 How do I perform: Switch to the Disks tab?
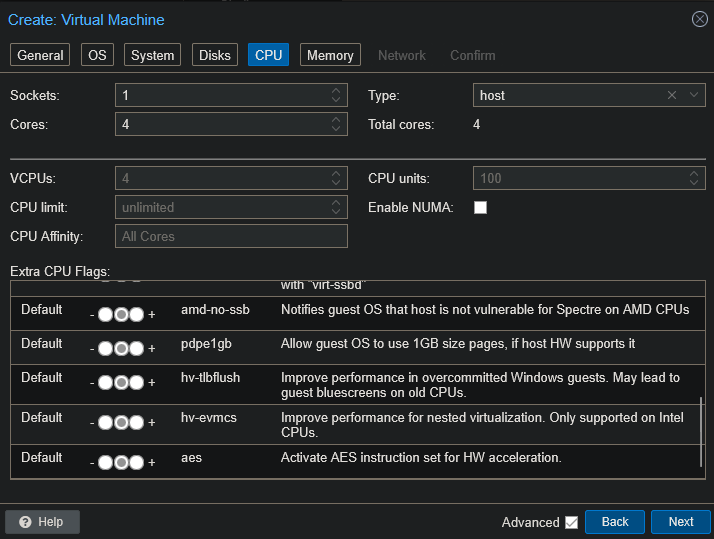click(x=214, y=55)
